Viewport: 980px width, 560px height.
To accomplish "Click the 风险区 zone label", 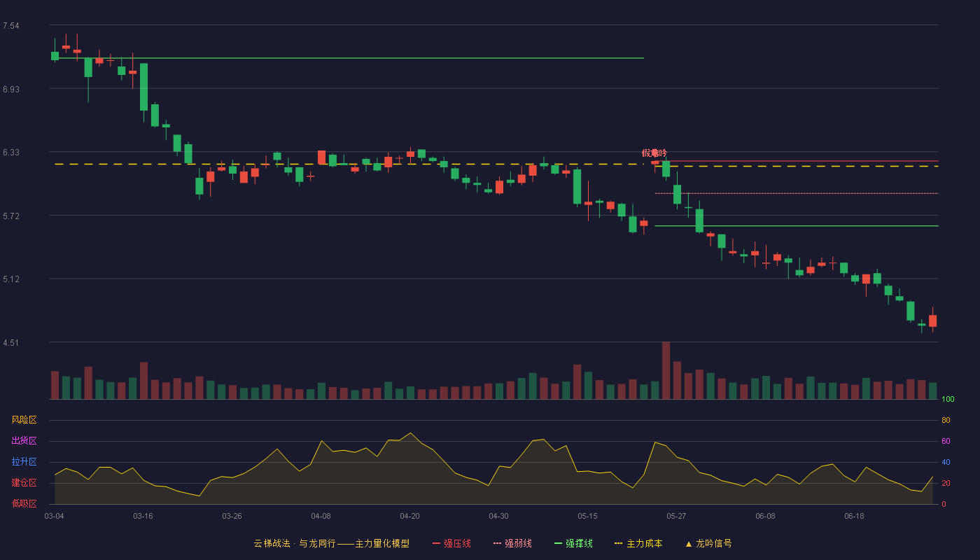I will click(24, 420).
